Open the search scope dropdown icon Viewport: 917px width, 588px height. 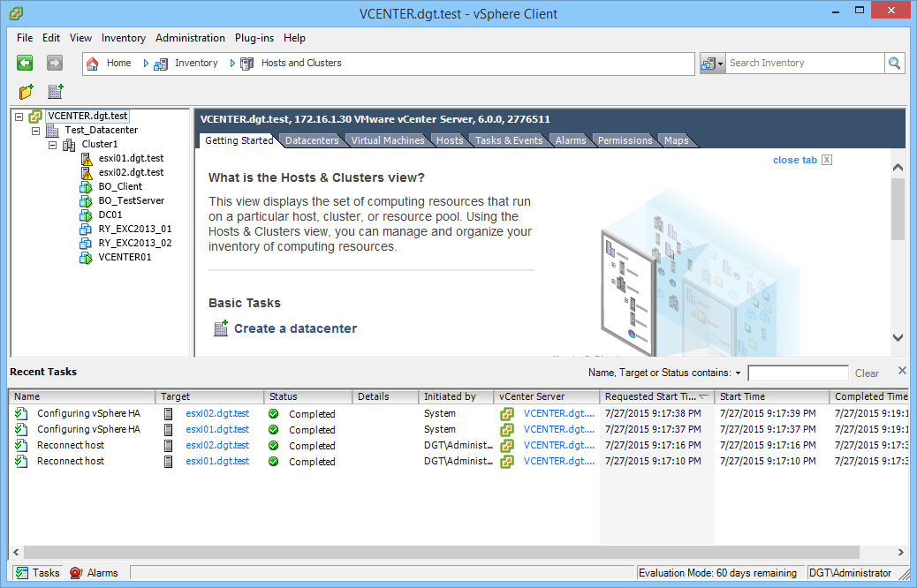[x=712, y=63]
